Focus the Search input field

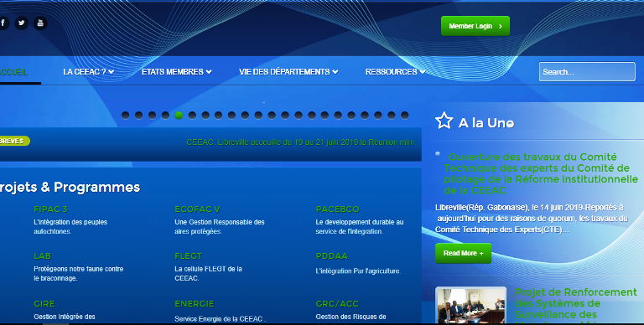click(587, 72)
